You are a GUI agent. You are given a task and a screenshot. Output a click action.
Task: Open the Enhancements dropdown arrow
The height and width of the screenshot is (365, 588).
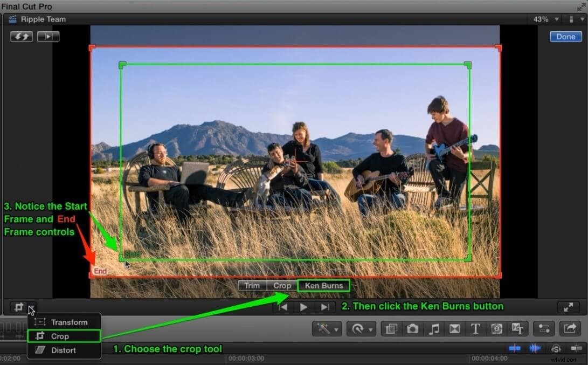coord(335,329)
